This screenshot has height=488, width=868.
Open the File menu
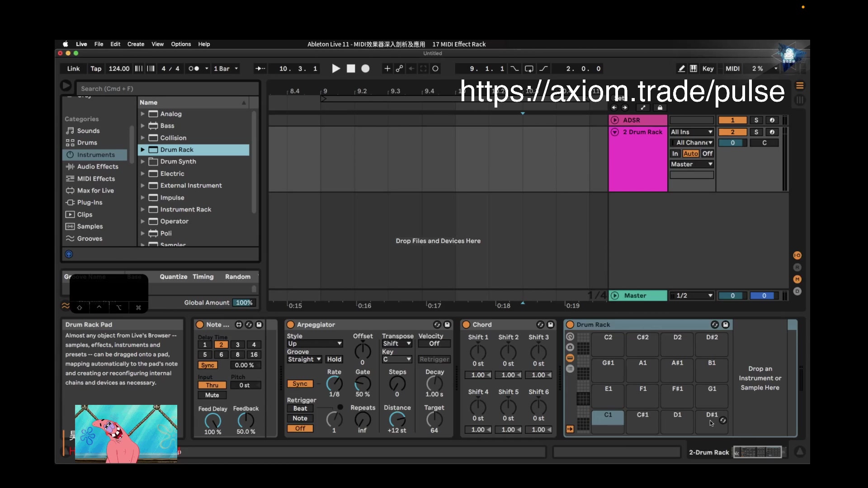coord(99,44)
